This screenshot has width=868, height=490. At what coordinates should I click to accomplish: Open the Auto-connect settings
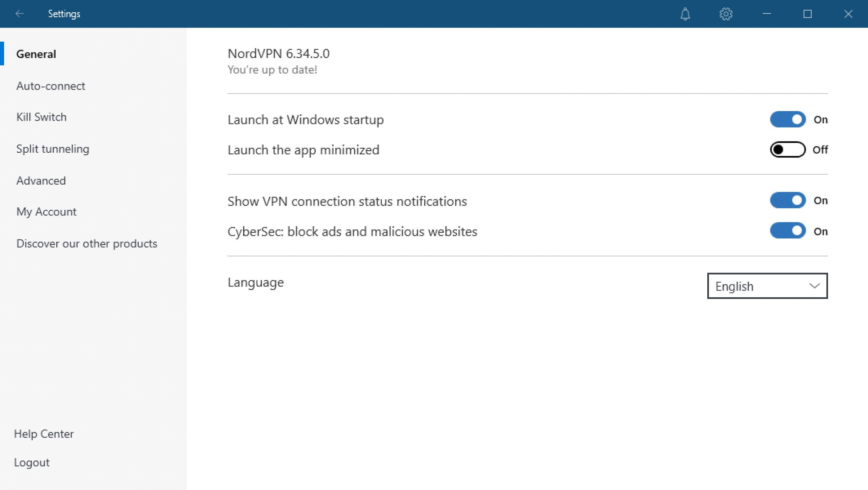(x=51, y=86)
